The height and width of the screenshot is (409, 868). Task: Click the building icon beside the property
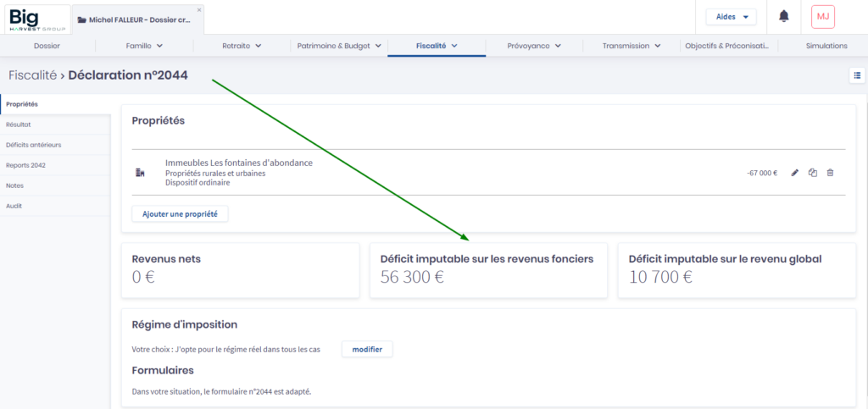click(141, 173)
